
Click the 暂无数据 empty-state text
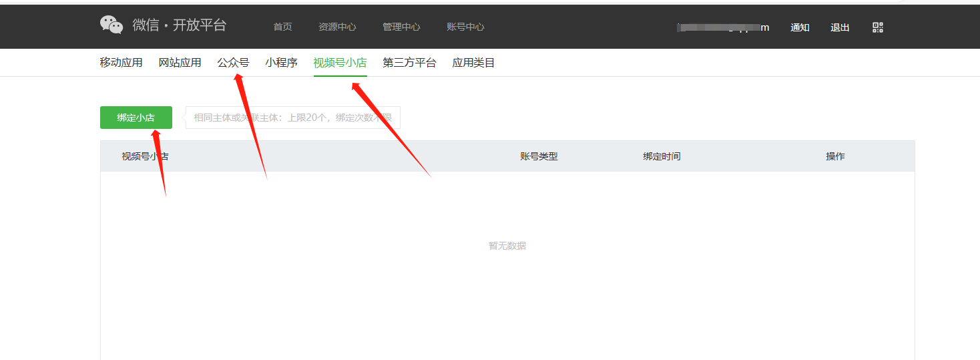tap(507, 246)
